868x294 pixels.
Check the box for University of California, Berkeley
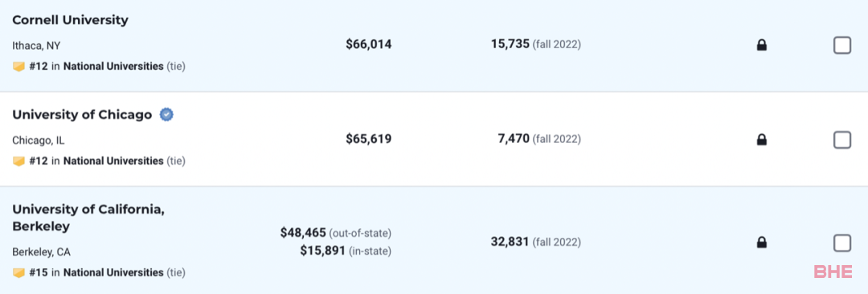pyautogui.click(x=842, y=243)
